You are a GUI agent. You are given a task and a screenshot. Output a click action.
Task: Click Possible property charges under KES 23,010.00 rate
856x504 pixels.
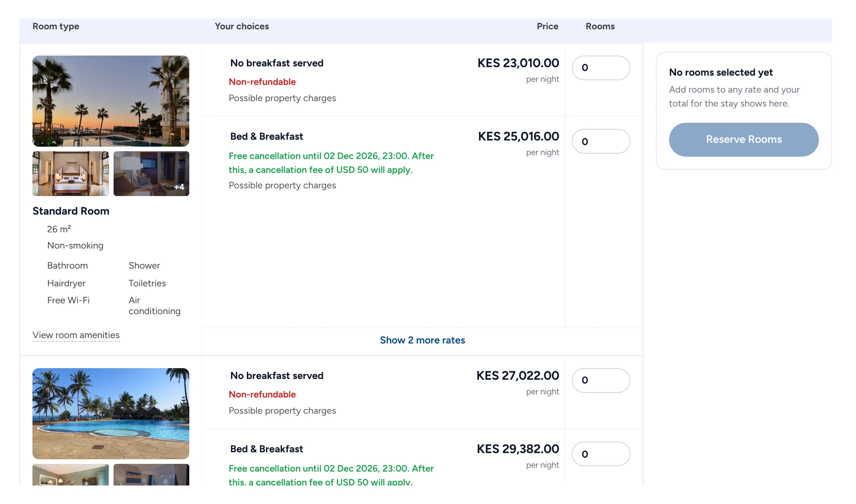282,98
